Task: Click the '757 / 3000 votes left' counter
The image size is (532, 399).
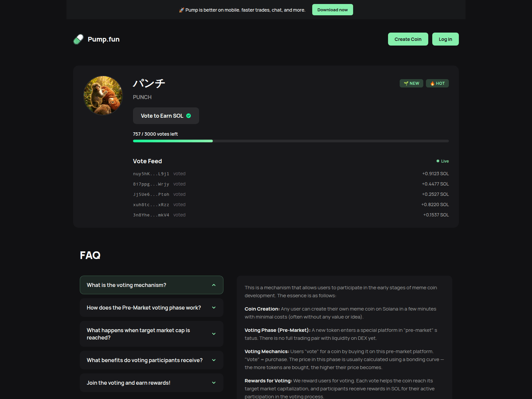Action: point(155,134)
